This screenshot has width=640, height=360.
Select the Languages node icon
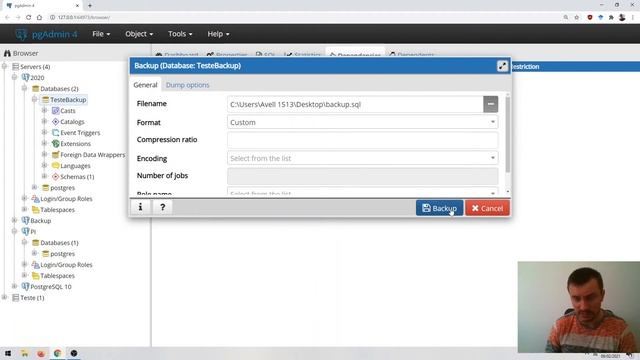[56, 166]
